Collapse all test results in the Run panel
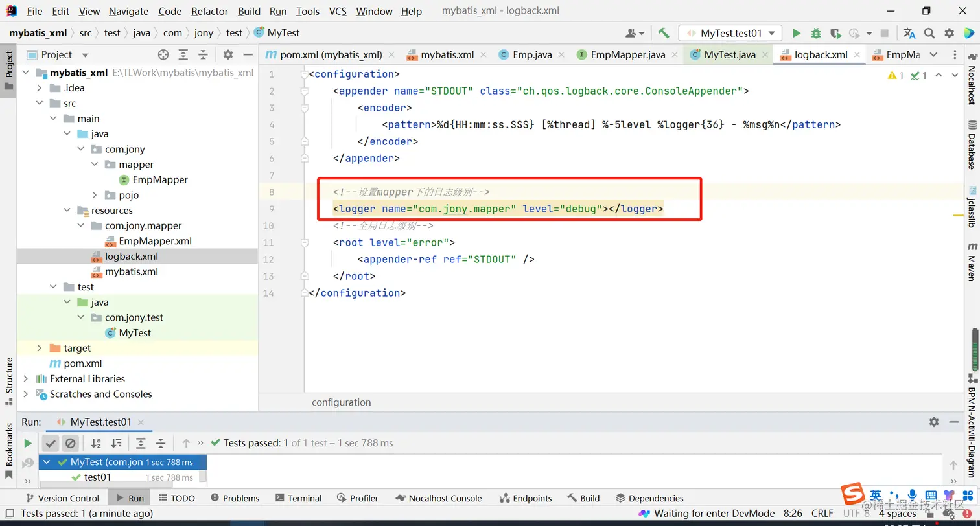980x526 pixels. tap(161, 443)
